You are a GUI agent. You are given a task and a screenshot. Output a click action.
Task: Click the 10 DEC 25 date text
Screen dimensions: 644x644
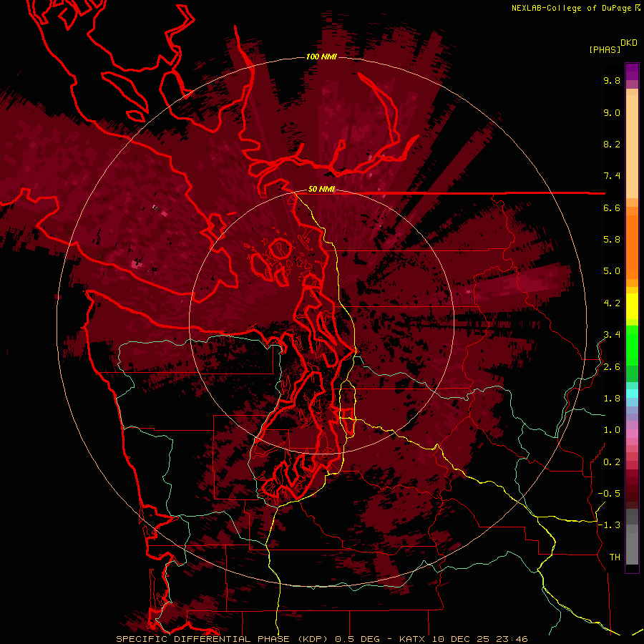point(462,639)
